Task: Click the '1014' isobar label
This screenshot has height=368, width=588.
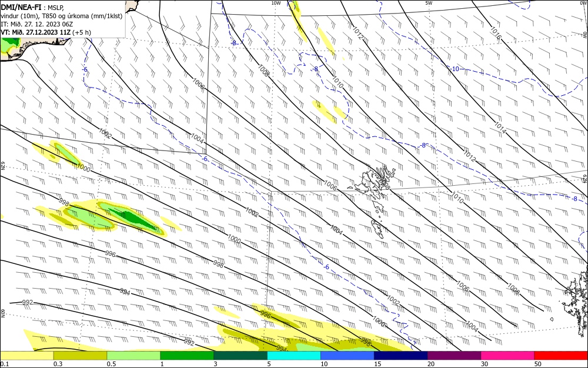Action: point(500,128)
